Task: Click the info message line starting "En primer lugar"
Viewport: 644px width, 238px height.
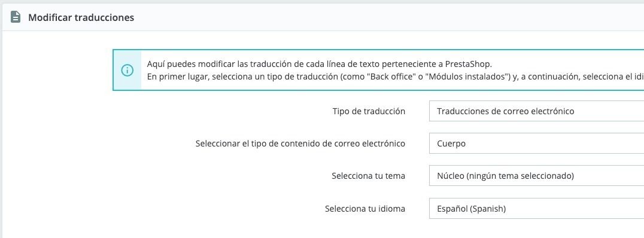Action: [395, 77]
